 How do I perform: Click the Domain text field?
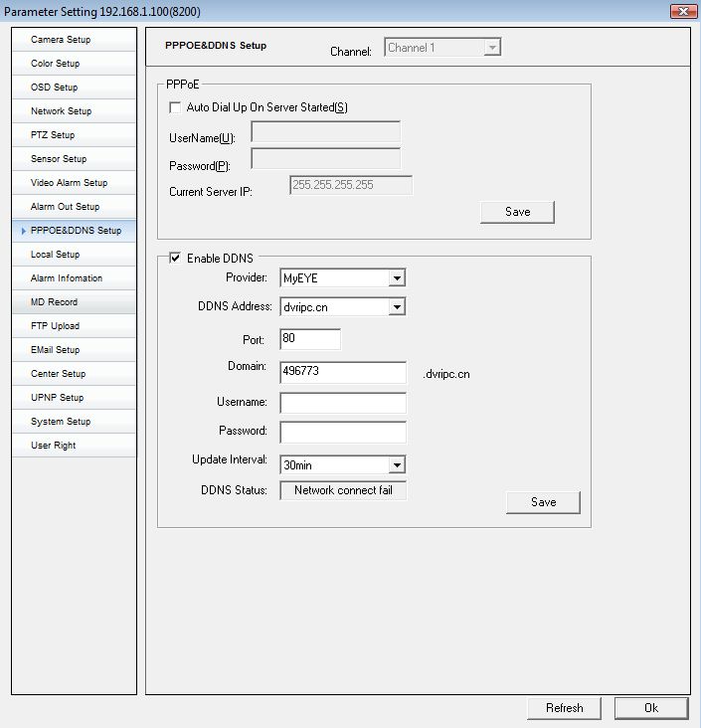[x=343, y=372]
